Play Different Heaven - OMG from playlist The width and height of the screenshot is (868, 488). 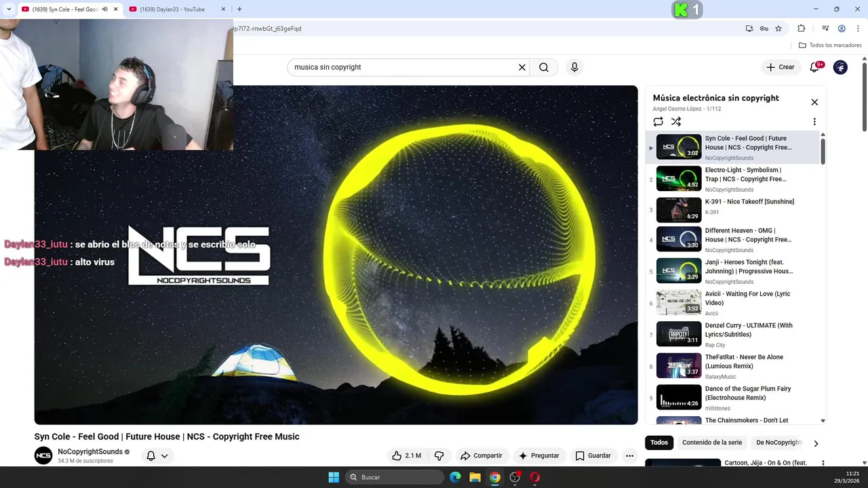(x=732, y=240)
